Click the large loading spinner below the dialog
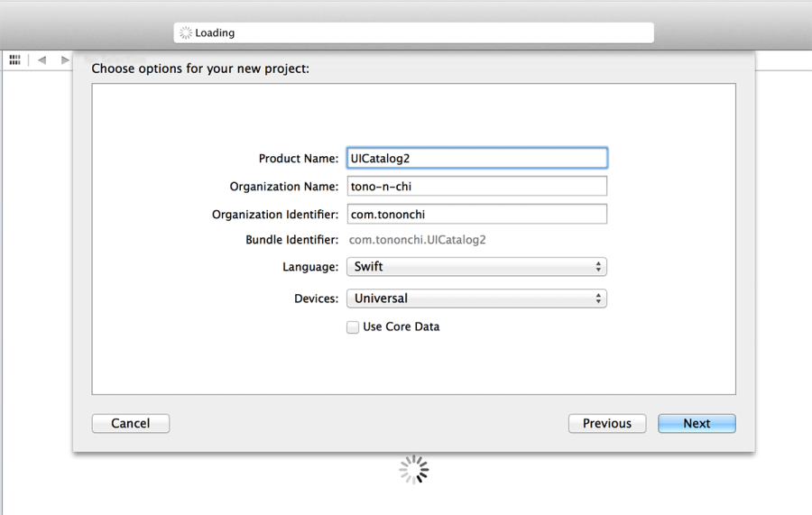Viewport: 812px width, 515px height. [413, 469]
